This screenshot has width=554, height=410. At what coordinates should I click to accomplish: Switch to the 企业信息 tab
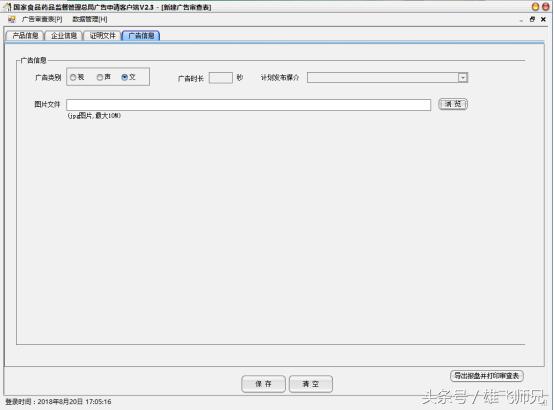pos(64,35)
